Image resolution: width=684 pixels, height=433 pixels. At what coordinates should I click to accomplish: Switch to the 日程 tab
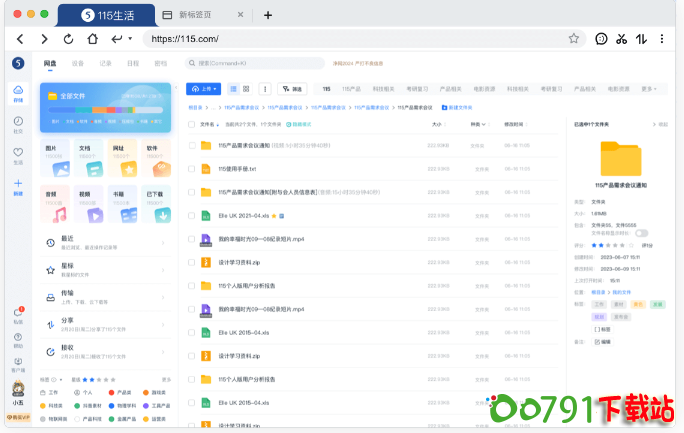(133, 64)
